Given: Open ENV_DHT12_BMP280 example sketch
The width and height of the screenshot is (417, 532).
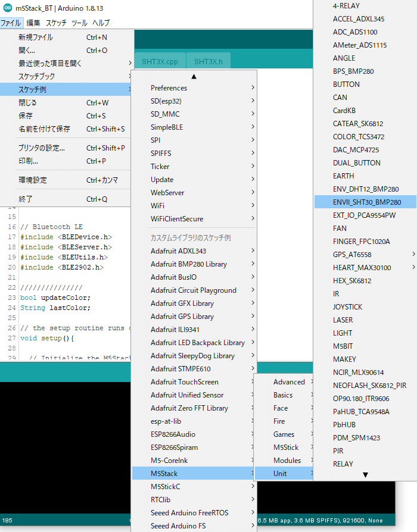Looking at the screenshot, I should click(365, 189).
